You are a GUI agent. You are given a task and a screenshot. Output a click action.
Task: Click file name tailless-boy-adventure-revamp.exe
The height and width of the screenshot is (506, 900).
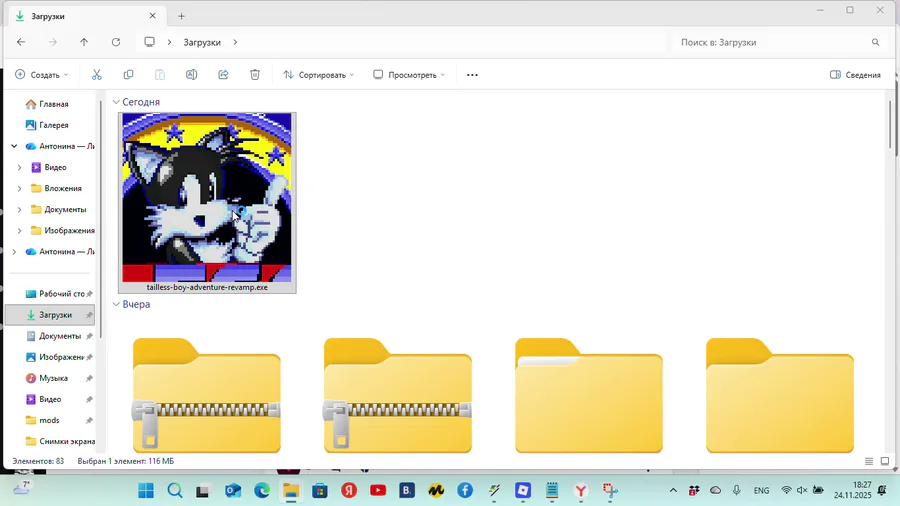pyautogui.click(x=207, y=287)
